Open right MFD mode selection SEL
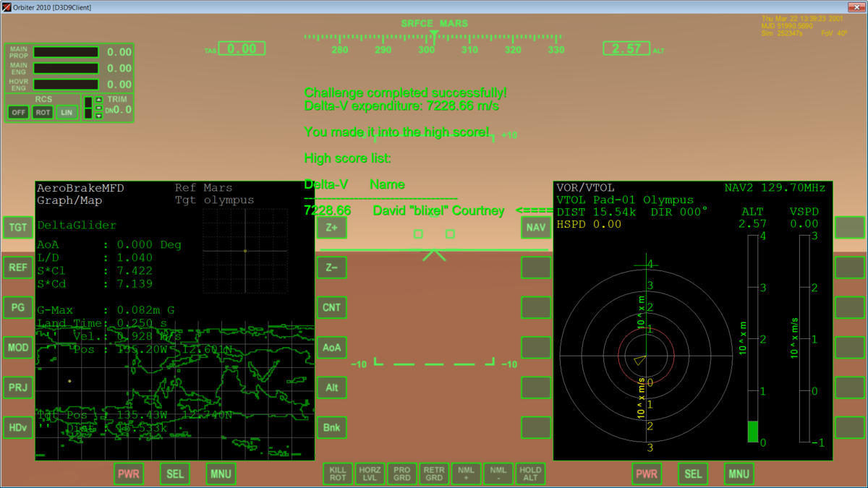The height and width of the screenshot is (488, 868). pos(693,474)
